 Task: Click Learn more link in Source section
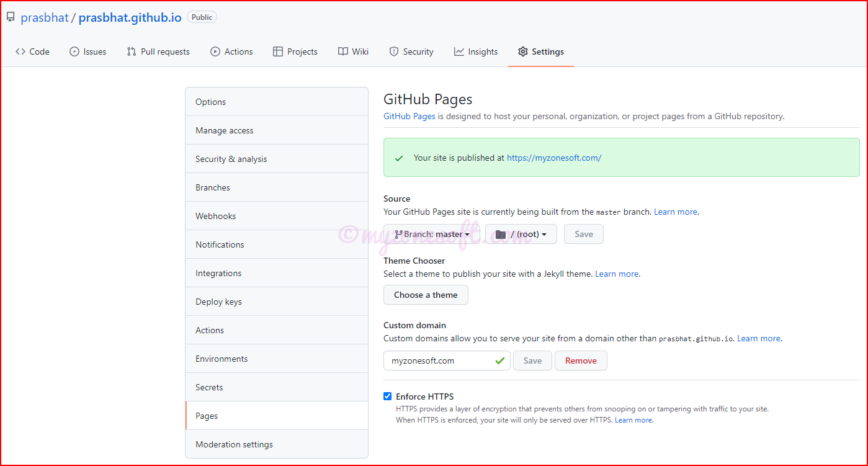coord(676,212)
